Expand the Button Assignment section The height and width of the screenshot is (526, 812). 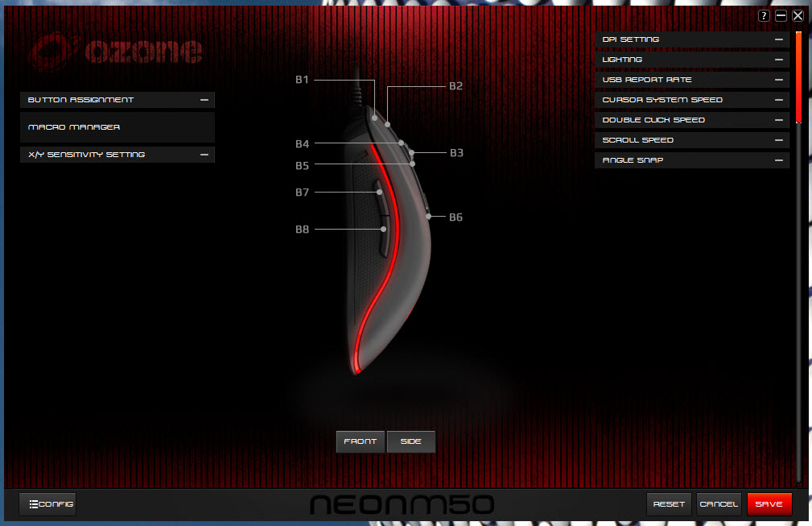click(117, 100)
